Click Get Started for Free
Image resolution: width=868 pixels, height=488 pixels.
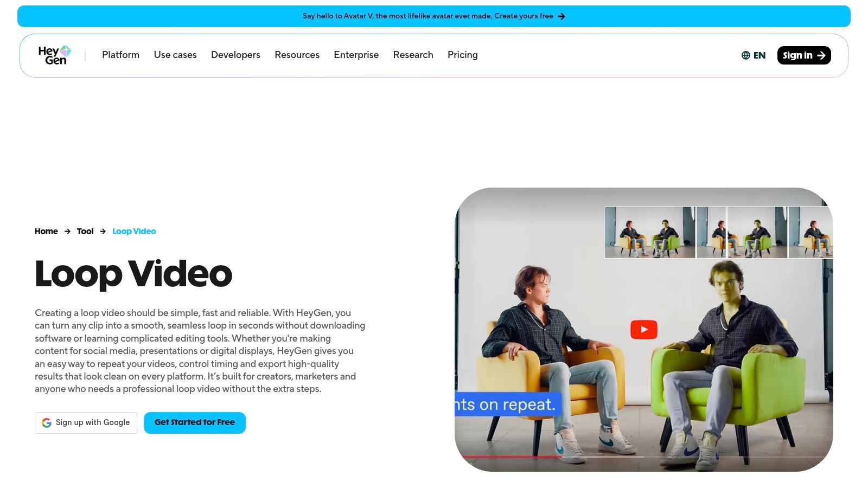pos(195,423)
